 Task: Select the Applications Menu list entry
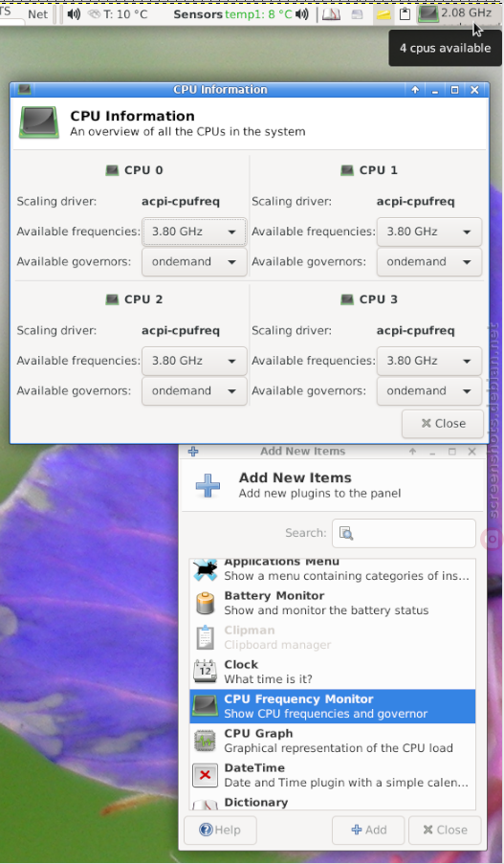click(332, 569)
